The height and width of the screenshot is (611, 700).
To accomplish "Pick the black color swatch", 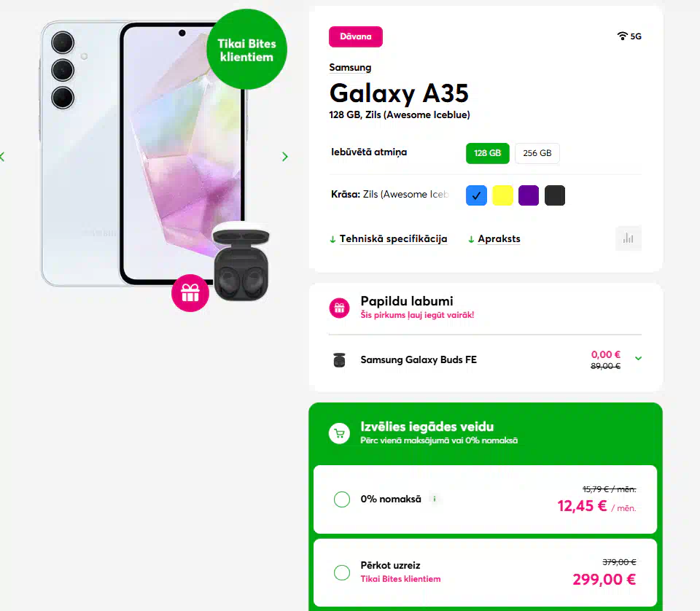I will pyautogui.click(x=555, y=195).
